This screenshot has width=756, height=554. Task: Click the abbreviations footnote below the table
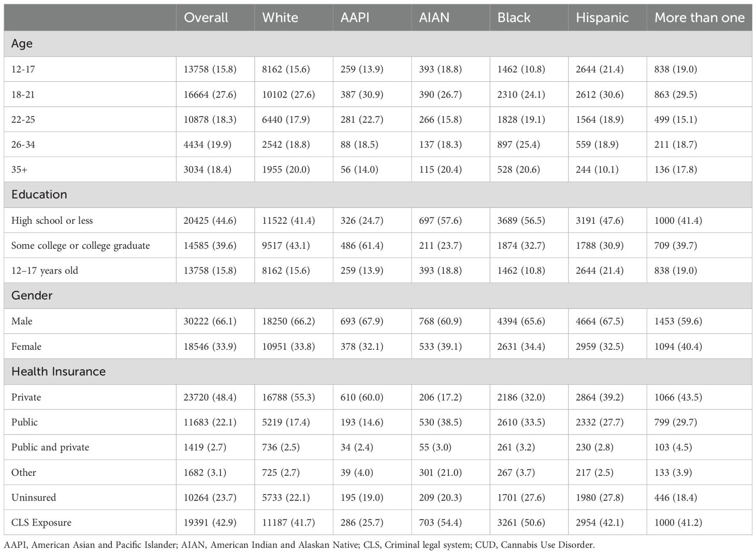click(299, 545)
